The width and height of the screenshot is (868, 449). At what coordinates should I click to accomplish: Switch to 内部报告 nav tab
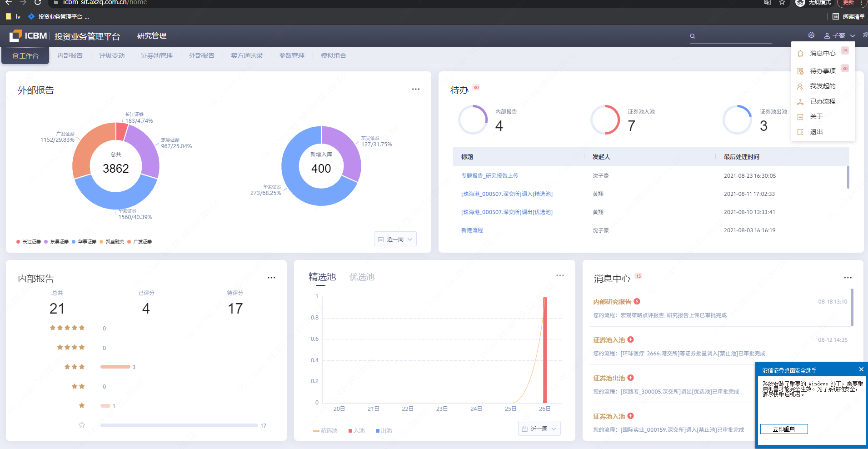(70, 55)
